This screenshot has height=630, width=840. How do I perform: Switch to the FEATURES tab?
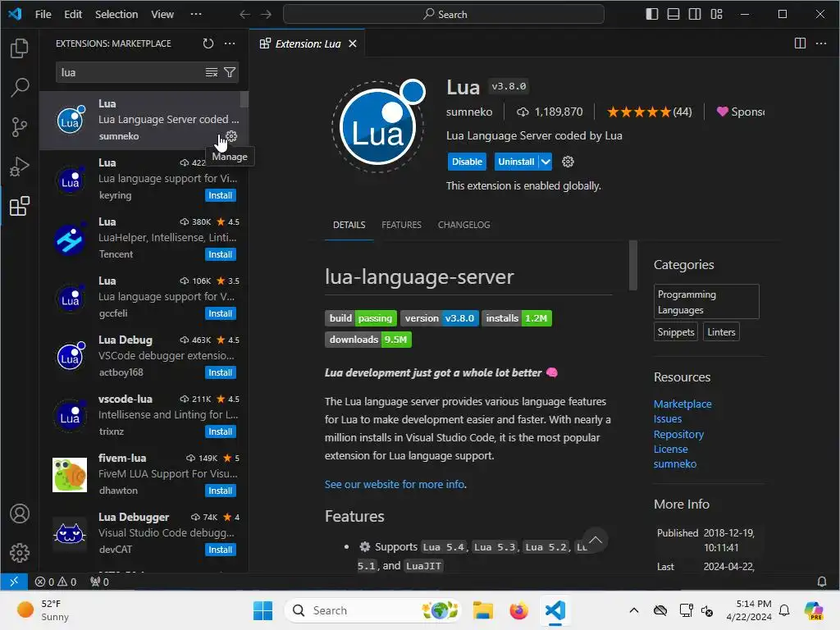tap(401, 225)
